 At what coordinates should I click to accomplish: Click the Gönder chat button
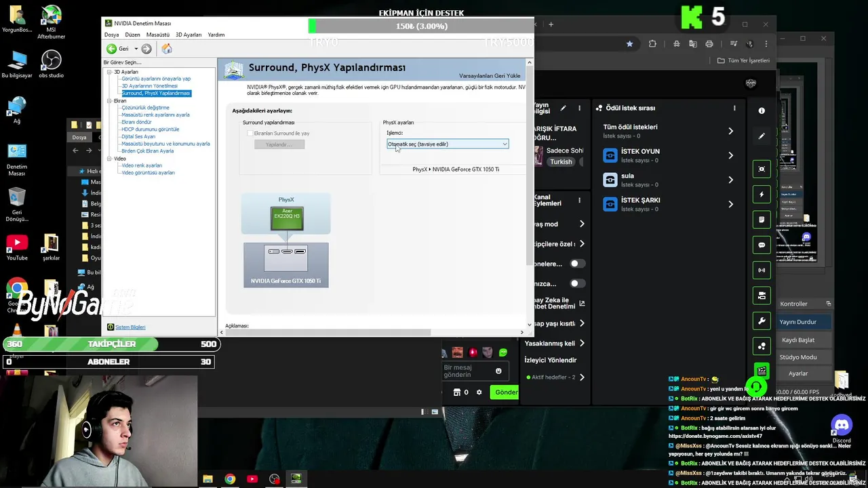pyautogui.click(x=506, y=392)
